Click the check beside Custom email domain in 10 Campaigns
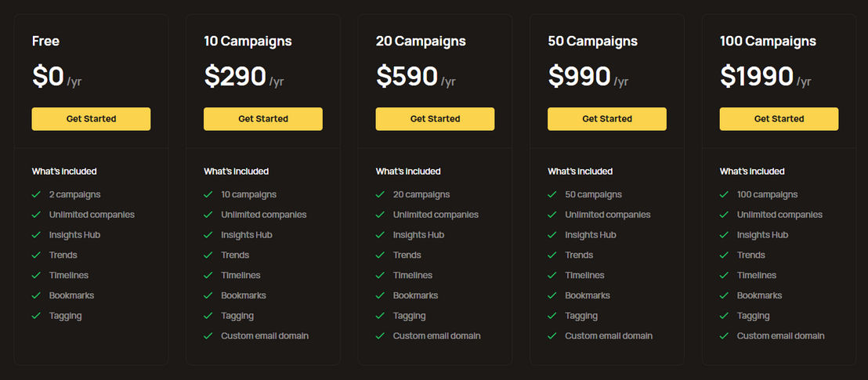This screenshot has width=868, height=380. [x=208, y=335]
